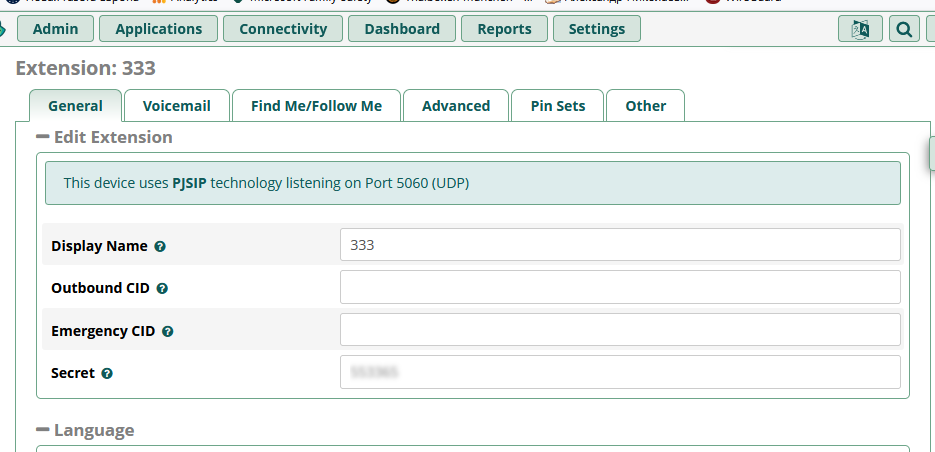Click help icon beside Emergency CID
The height and width of the screenshot is (452, 935).
(168, 331)
